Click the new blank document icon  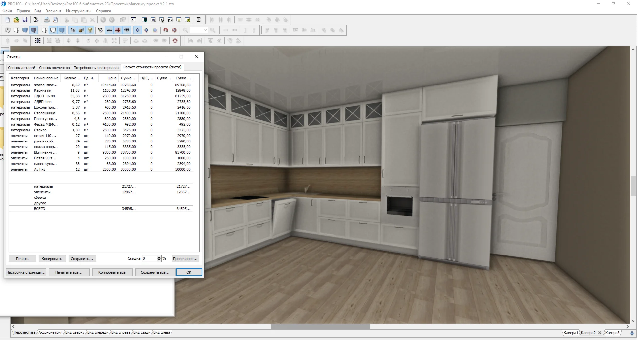click(8, 20)
